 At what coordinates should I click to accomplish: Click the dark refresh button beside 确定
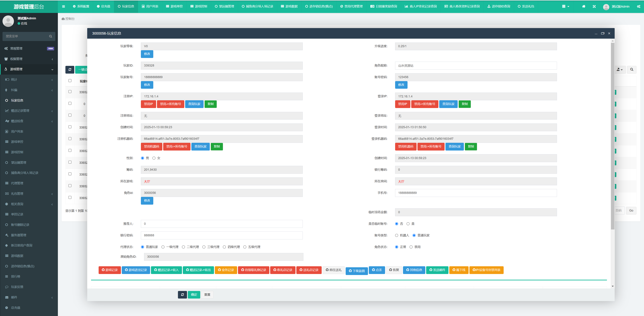(182, 295)
